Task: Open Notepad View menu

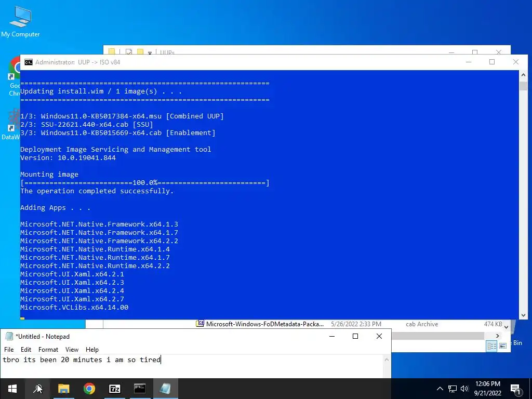Action: click(72, 350)
